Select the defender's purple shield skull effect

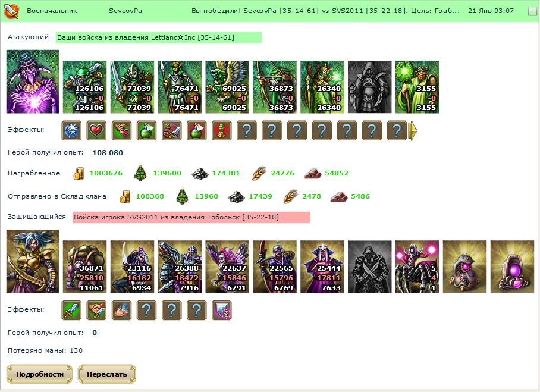click(x=221, y=310)
